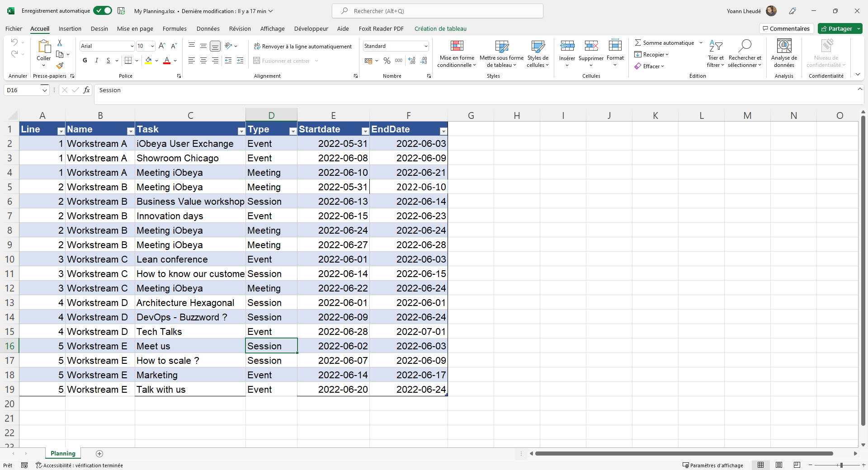Open Trier et filtrer
The height and width of the screenshot is (470, 868).
[x=716, y=53]
